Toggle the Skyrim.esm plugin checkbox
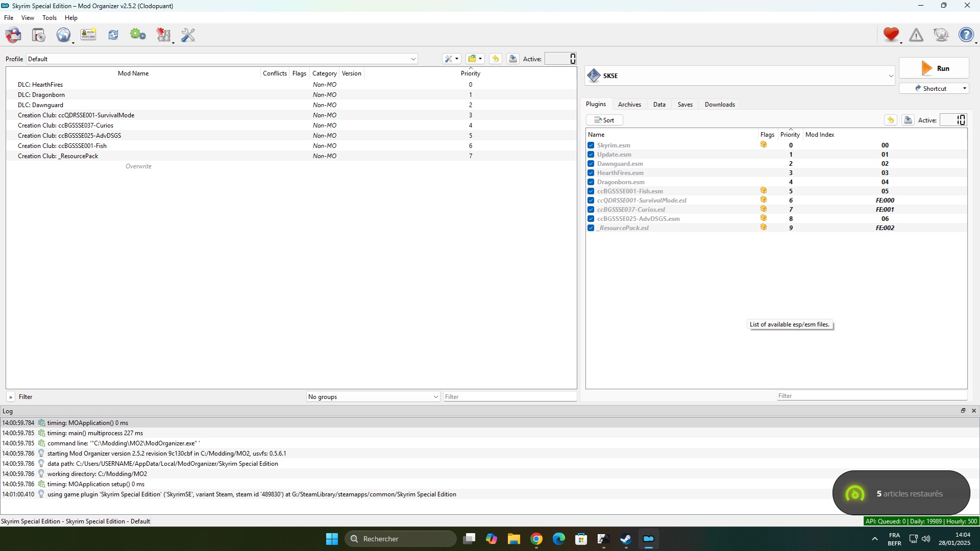This screenshot has width=980, height=551. (591, 145)
